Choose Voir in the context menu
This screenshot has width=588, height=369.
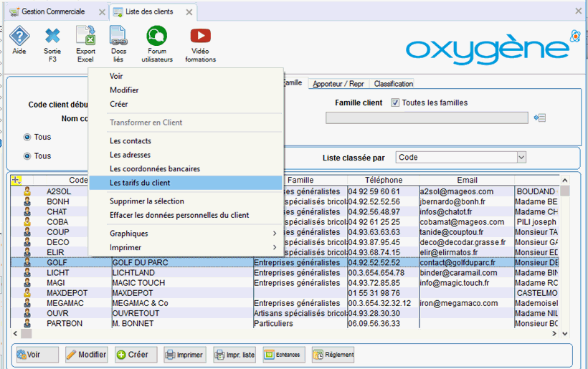(186, 76)
